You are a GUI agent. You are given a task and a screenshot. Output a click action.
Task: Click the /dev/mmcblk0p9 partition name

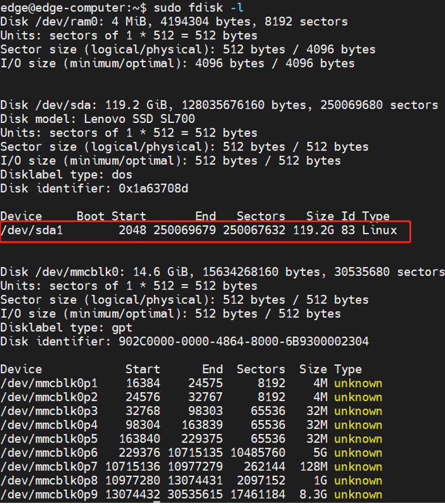(49, 494)
